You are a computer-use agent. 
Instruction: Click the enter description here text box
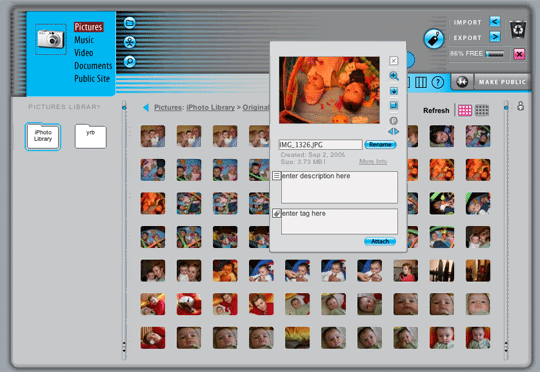[339, 187]
